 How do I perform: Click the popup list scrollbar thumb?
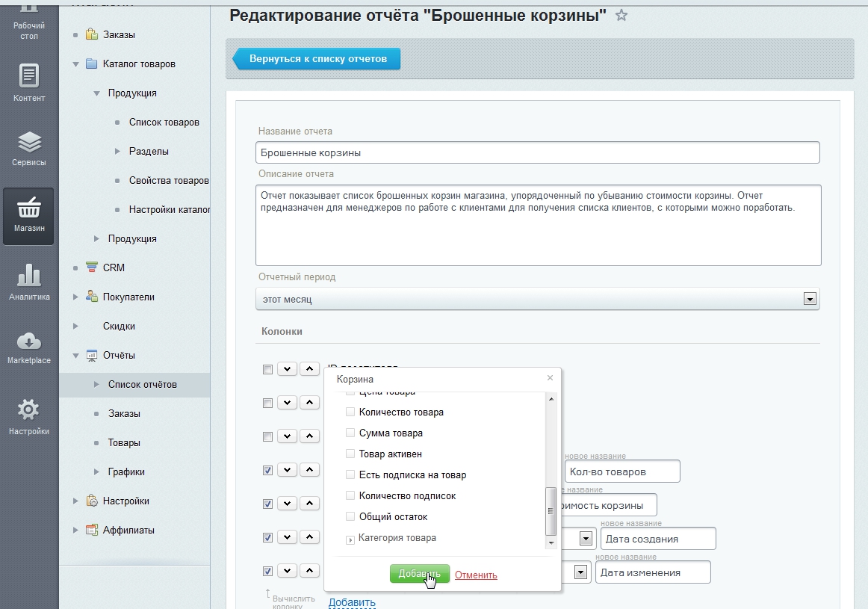click(x=551, y=510)
